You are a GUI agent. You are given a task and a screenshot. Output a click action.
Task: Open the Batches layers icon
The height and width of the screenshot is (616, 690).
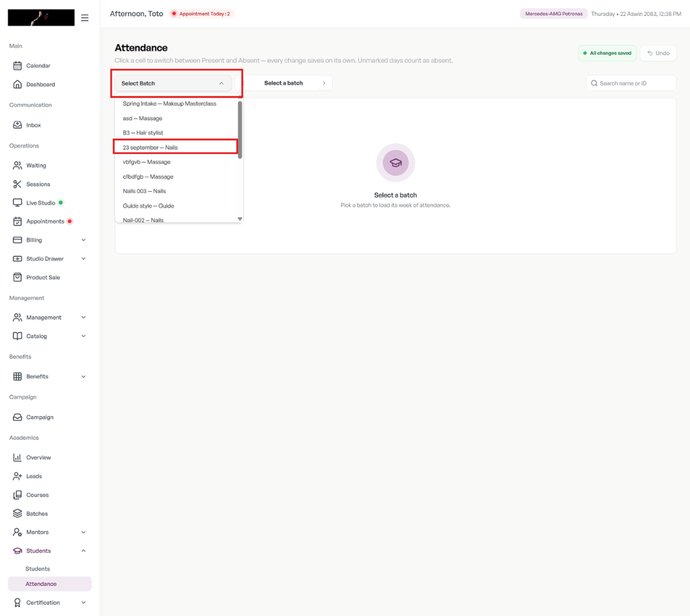pyautogui.click(x=17, y=514)
